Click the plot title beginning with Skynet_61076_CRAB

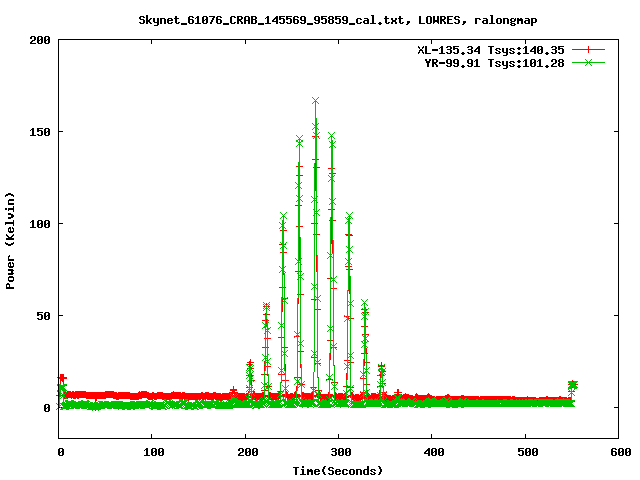[320, 19]
